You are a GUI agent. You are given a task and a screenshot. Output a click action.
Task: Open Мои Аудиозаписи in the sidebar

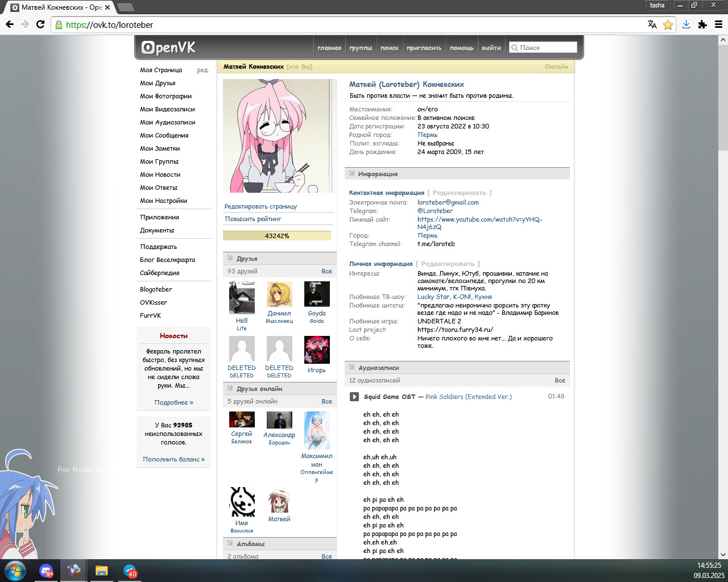168,122
